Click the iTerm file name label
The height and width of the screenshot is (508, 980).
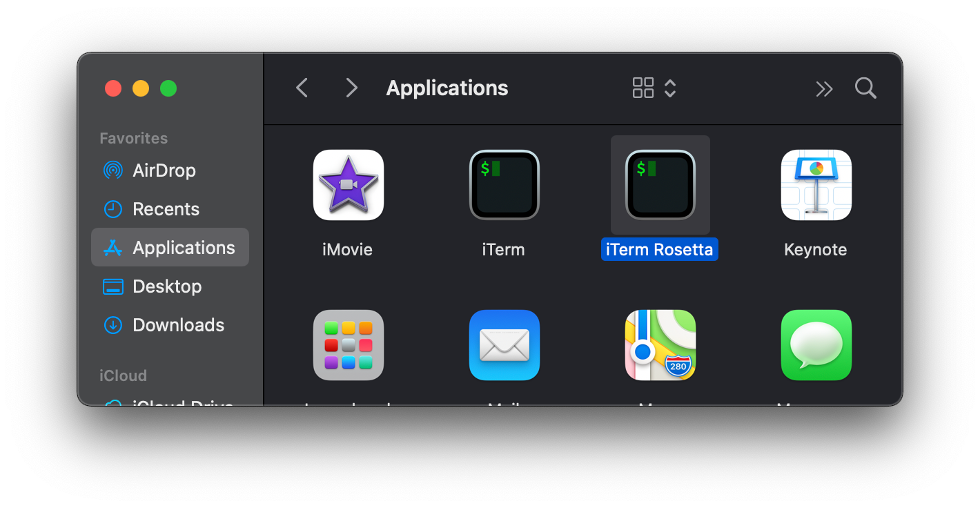coord(503,250)
